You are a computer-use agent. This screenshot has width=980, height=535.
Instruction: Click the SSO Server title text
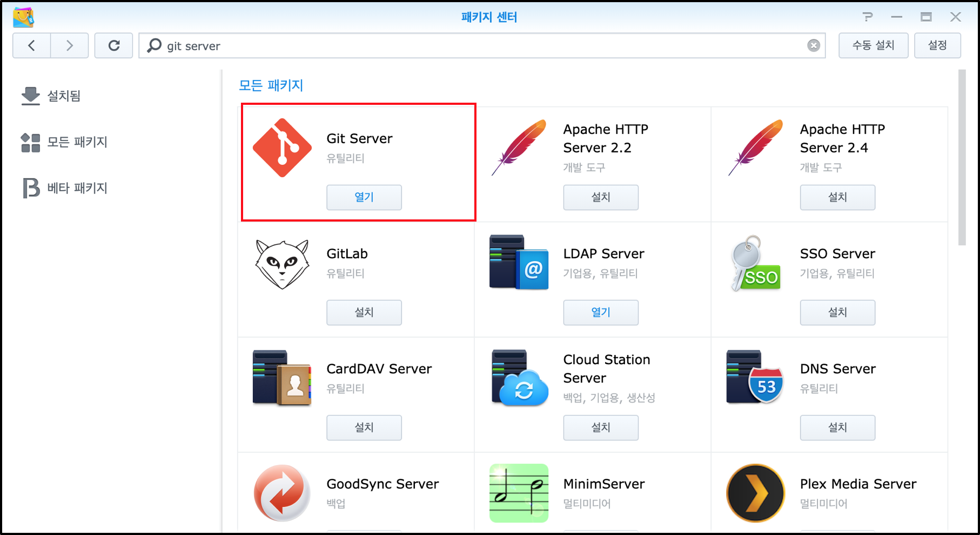837,253
